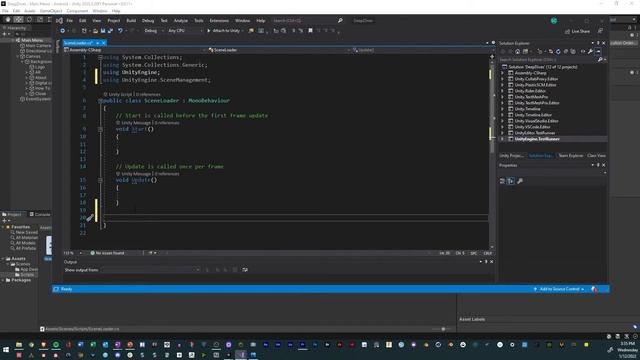Screen dimensions: 640x360
Task: Open the Assembly-CSharp project dropdown
Action: coord(135,50)
